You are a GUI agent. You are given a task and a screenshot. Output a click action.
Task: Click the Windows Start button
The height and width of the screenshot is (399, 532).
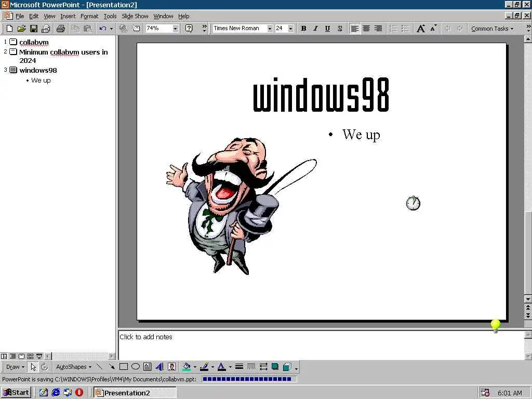click(16, 393)
